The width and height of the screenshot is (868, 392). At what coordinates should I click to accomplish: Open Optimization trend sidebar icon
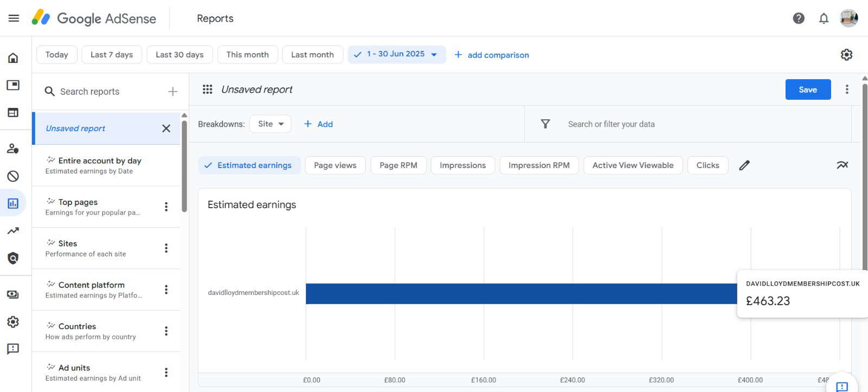13,231
